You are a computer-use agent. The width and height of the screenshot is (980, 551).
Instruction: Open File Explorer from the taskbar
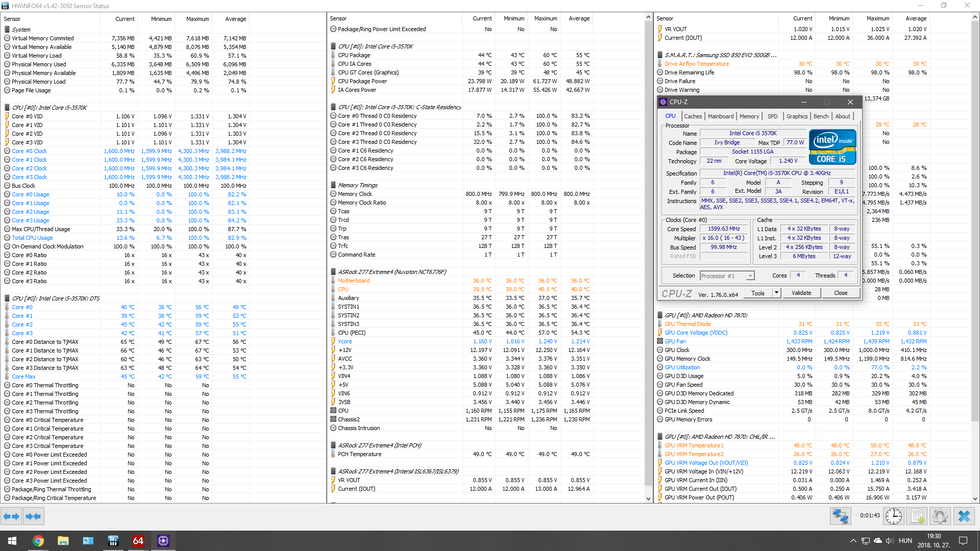(x=63, y=541)
